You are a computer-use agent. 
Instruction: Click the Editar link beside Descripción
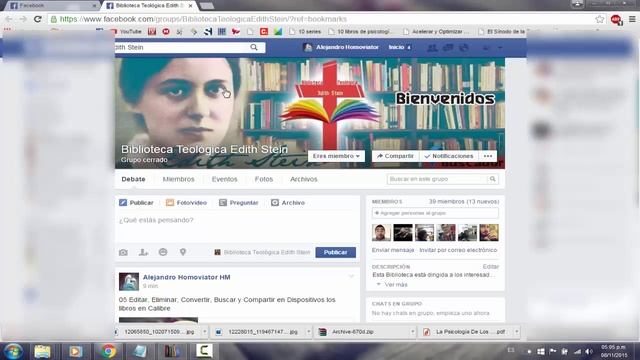tap(491, 267)
